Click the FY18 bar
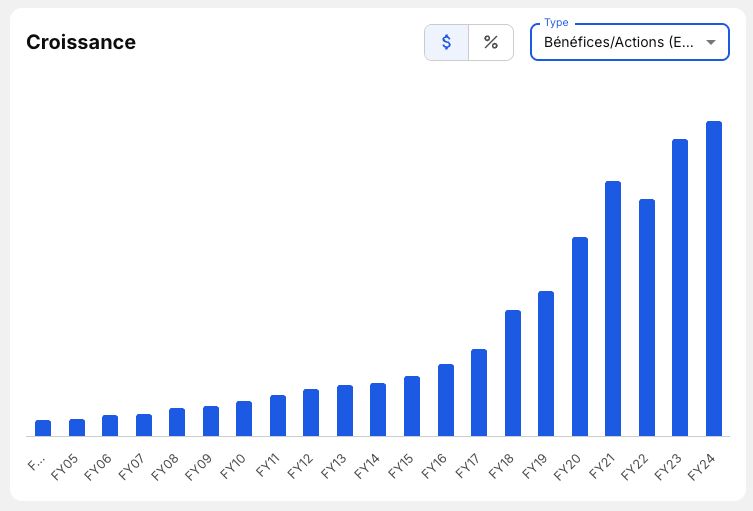Screen dimensions: 753x511 (x=513, y=373)
